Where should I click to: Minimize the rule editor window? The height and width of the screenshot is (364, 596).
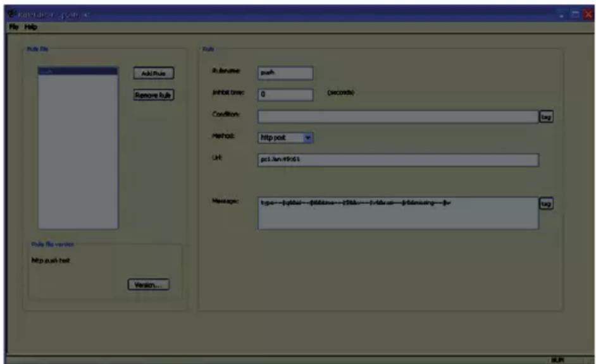562,15
